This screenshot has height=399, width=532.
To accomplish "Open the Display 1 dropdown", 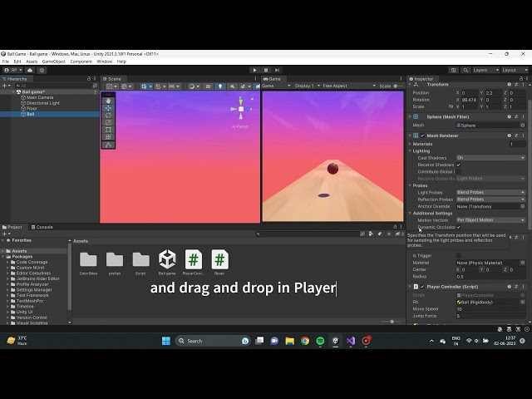I will coord(307,86).
